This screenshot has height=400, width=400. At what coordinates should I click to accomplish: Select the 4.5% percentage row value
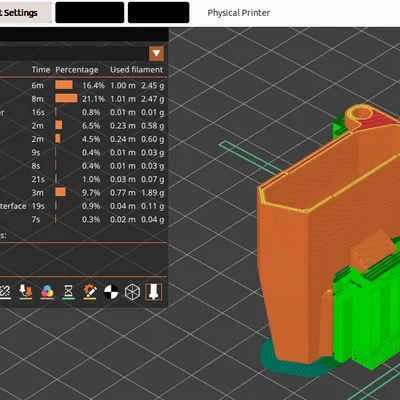[91, 139]
